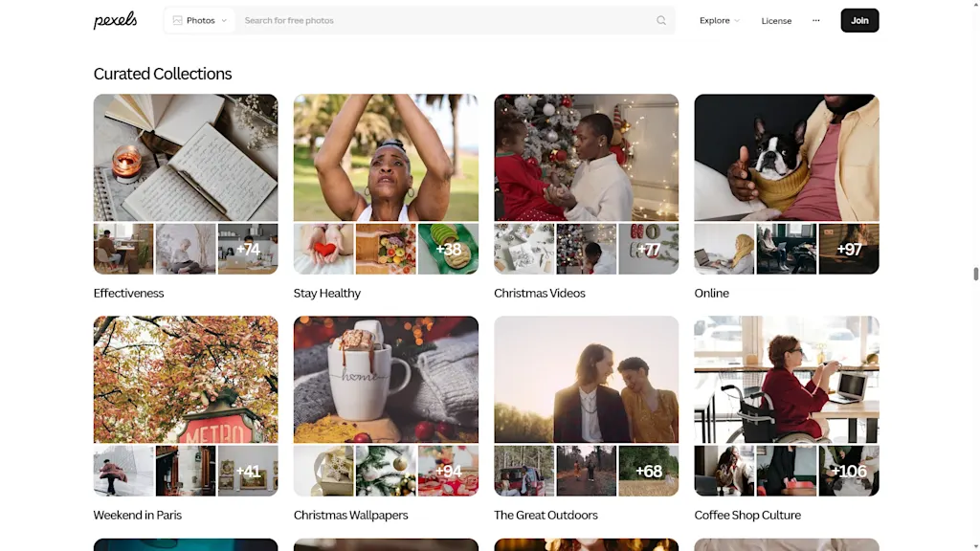Click the +38 thumbnail in Stay Healthy
Image resolution: width=980 pixels, height=551 pixels.
pos(448,249)
